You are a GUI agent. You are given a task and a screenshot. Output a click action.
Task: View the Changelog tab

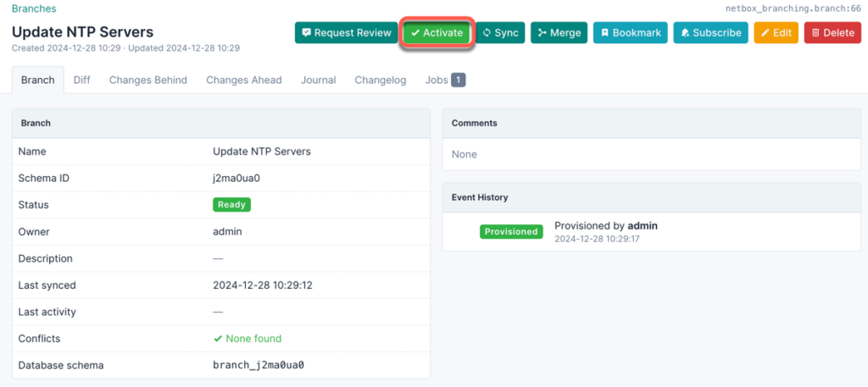pos(381,80)
